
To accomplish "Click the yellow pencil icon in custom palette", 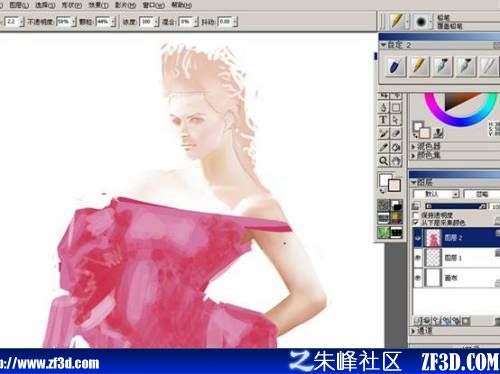I will [419, 66].
